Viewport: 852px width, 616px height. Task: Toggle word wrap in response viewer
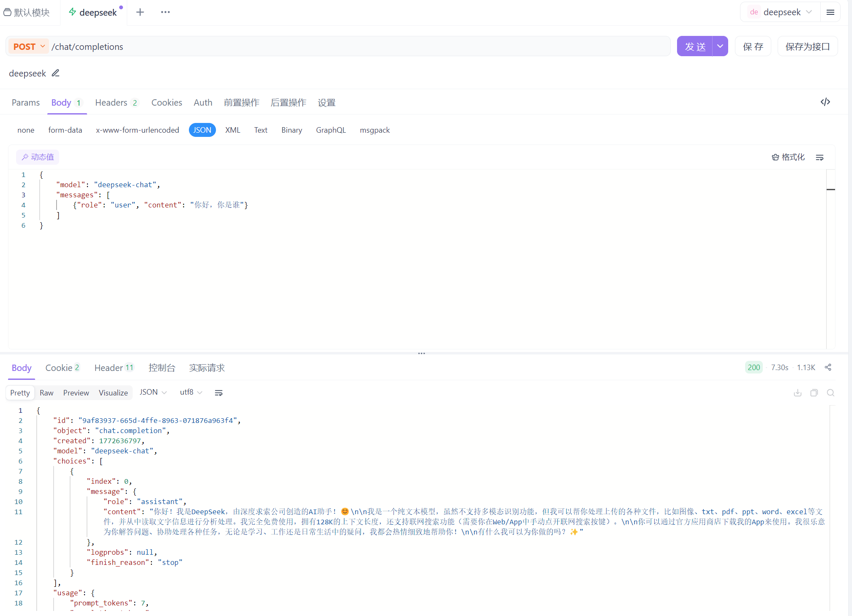click(x=218, y=392)
